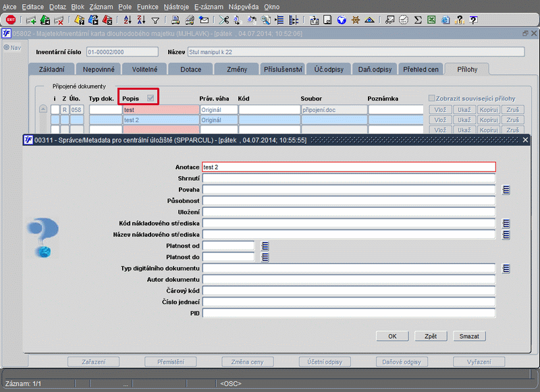Click the sort descending Z-A icon
Image resolution: width=540 pixels, height=392 pixels.
point(142,20)
